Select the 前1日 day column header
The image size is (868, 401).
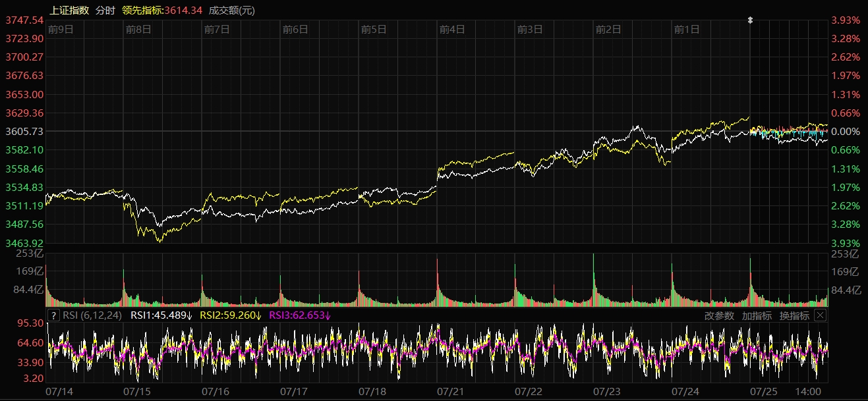(687, 29)
